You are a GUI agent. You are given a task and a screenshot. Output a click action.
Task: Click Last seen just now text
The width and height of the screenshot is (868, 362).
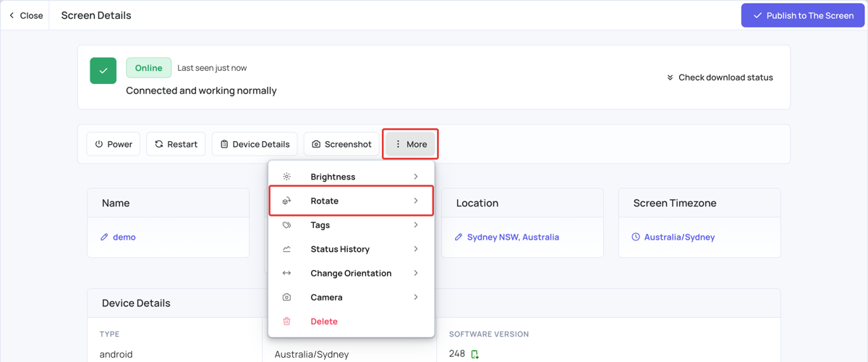click(212, 67)
